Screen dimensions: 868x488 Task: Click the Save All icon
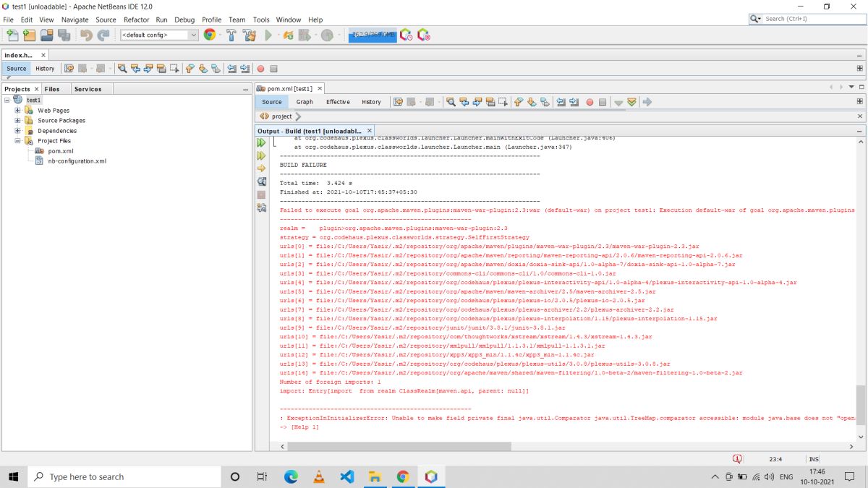pyautogui.click(x=64, y=35)
